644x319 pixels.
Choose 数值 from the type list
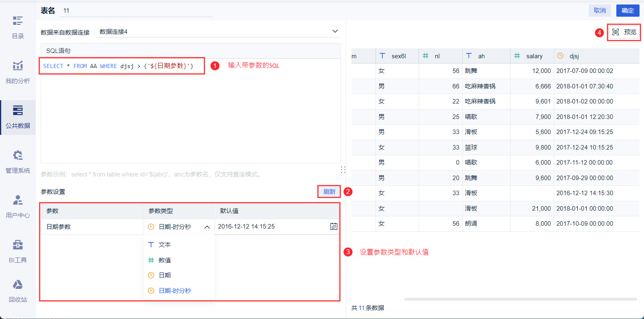point(179,260)
